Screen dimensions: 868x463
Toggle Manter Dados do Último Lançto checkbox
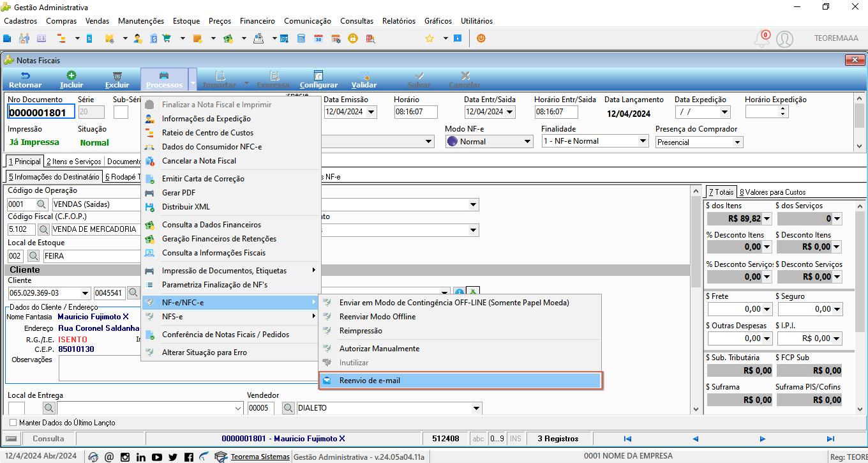point(13,423)
